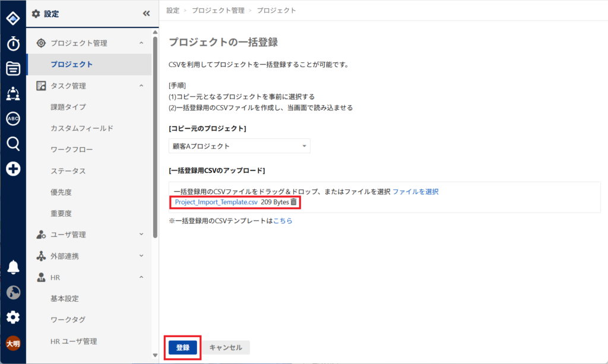The image size is (608, 364).
Task: Click the ファイルを選択 link
Action: tap(415, 192)
